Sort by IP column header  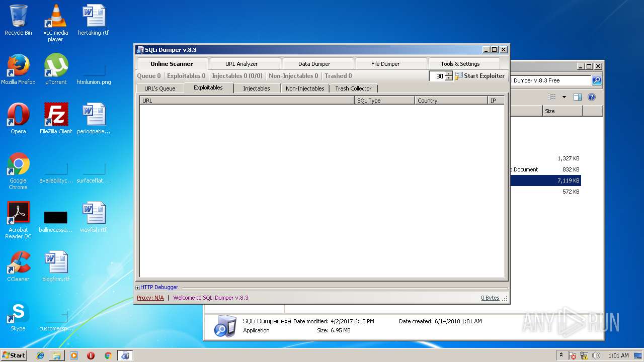tap(496, 101)
